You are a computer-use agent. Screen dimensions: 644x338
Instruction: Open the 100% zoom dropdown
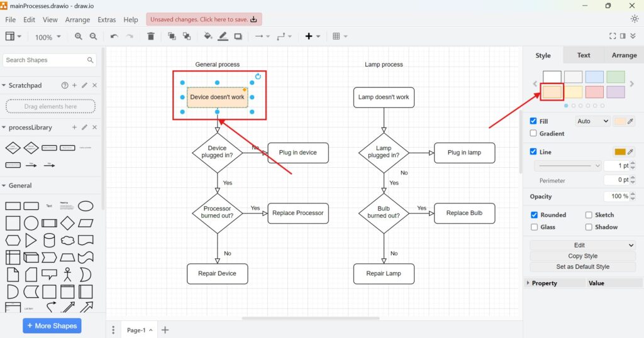click(x=48, y=37)
